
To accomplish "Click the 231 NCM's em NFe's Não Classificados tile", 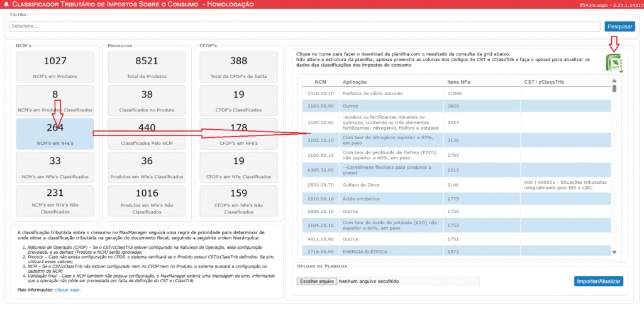I will point(55,201).
